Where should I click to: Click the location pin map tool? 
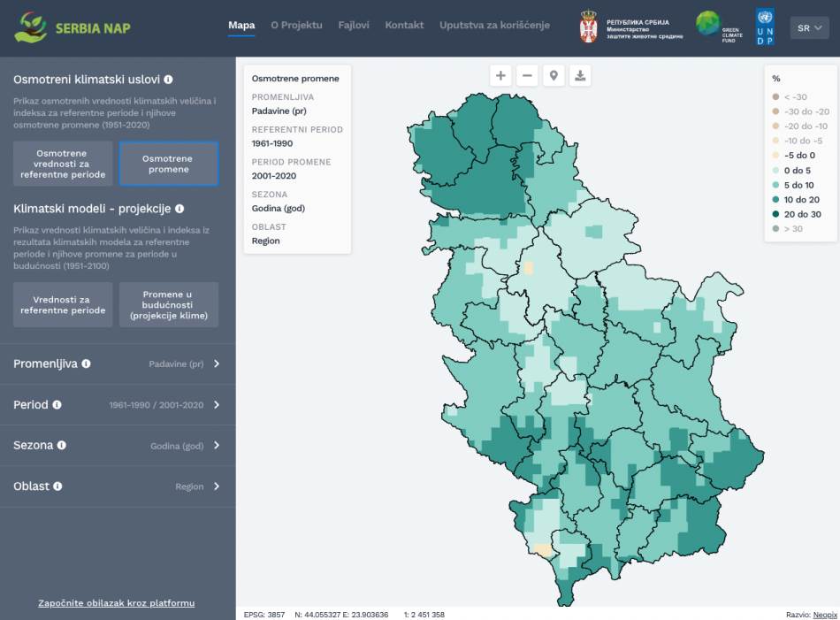point(554,76)
